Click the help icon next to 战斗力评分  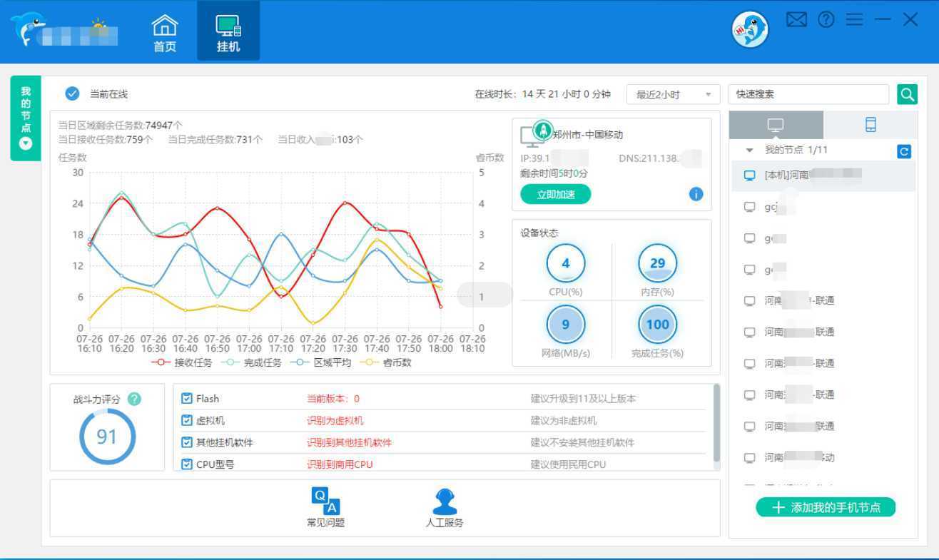pos(134,399)
